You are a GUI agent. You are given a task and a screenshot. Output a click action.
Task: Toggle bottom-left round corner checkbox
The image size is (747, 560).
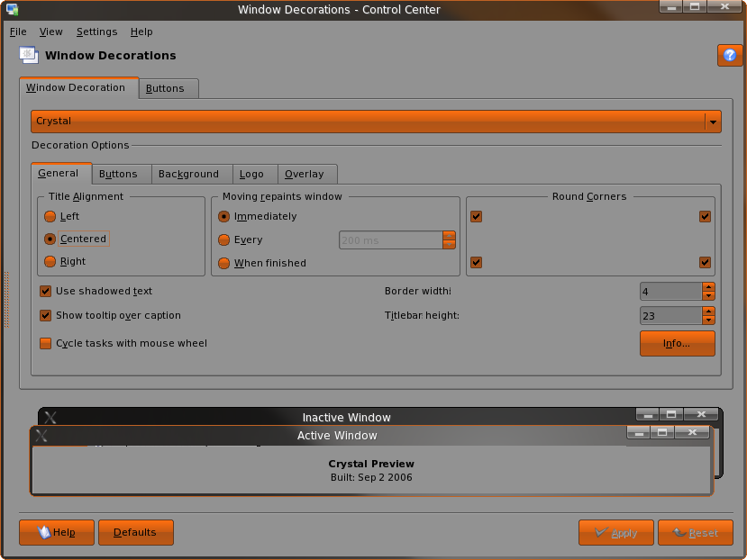(476, 262)
